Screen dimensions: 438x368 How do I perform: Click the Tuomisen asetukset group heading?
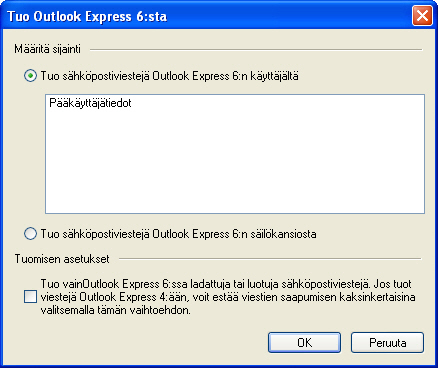[x=62, y=259]
